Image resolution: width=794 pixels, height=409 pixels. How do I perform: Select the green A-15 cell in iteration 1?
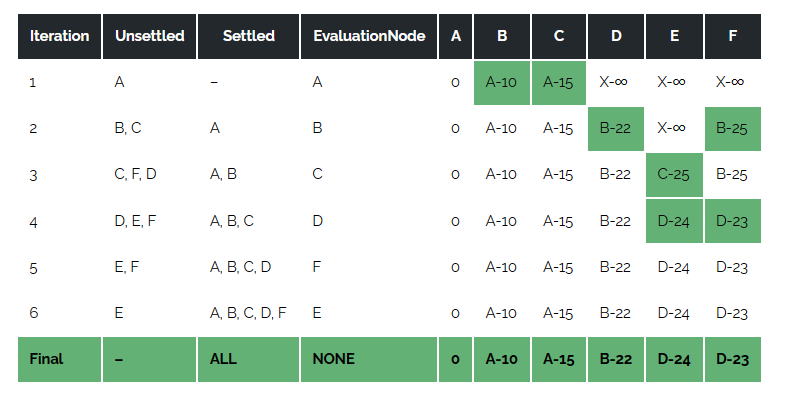[x=558, y=82]
